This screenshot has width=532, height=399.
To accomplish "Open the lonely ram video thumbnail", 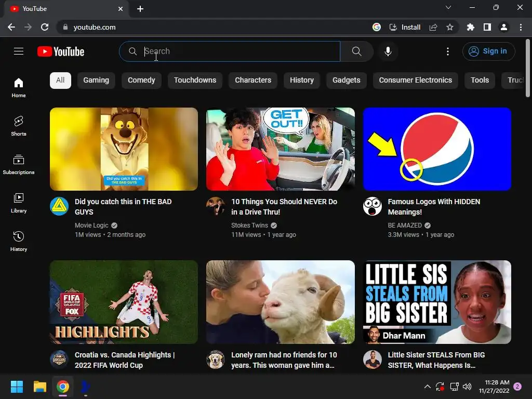I will pos(280,302).
